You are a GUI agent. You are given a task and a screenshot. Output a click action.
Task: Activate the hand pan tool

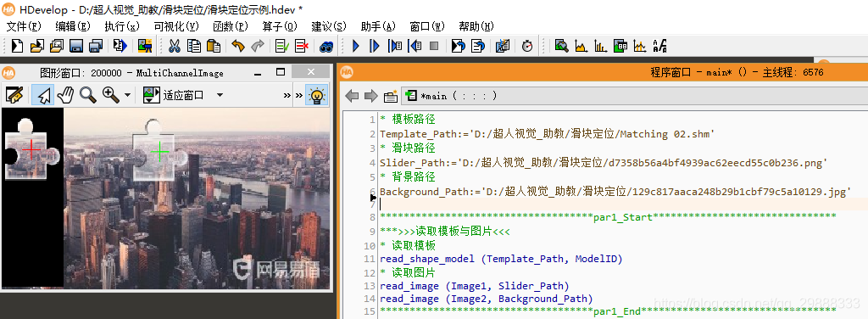(66, 95)
